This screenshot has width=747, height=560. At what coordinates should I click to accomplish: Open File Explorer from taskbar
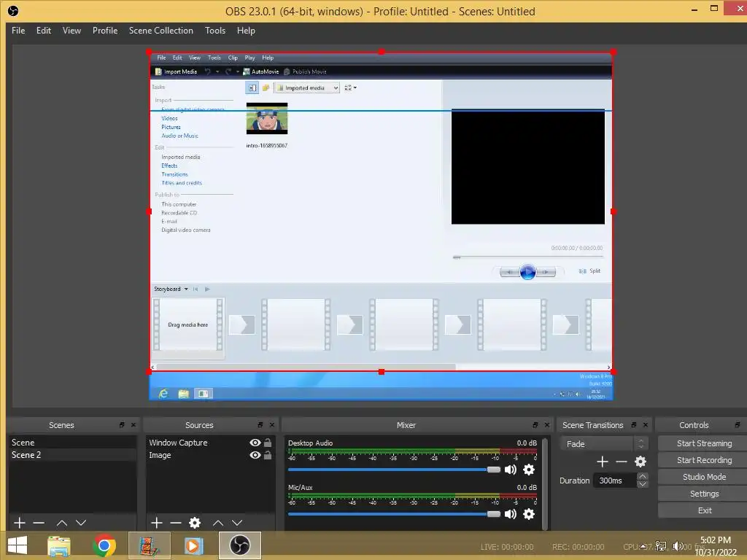click(59, 545)
